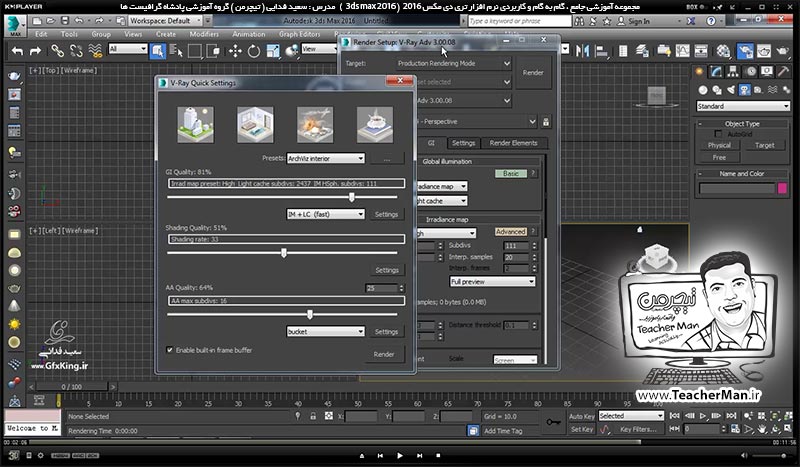
Task: Toggle Basic mode in Global illumination rollout
Action: tap(511, 174)
